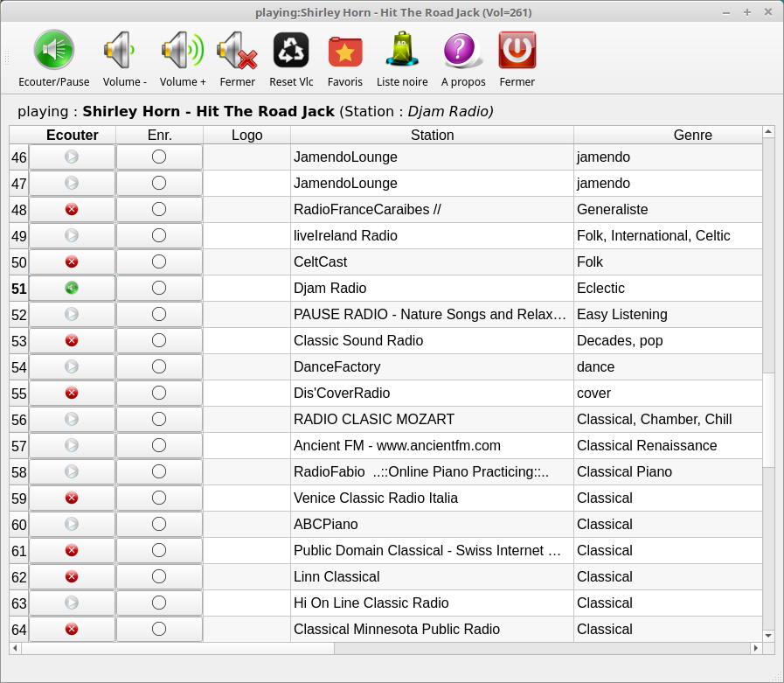Click the Logo column header
The height and width of the screenshot is (683, 784).
click(x=247, y=135)
